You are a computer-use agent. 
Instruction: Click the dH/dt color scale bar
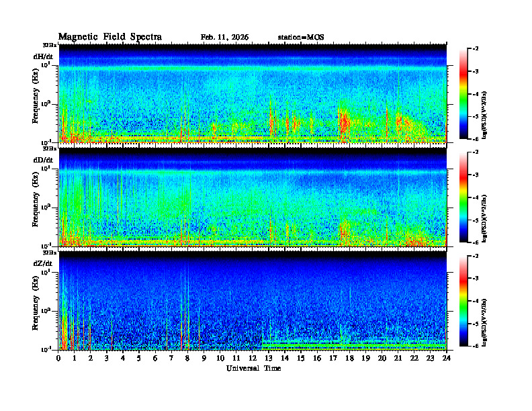pyautogui.click(x=463, y=94)
